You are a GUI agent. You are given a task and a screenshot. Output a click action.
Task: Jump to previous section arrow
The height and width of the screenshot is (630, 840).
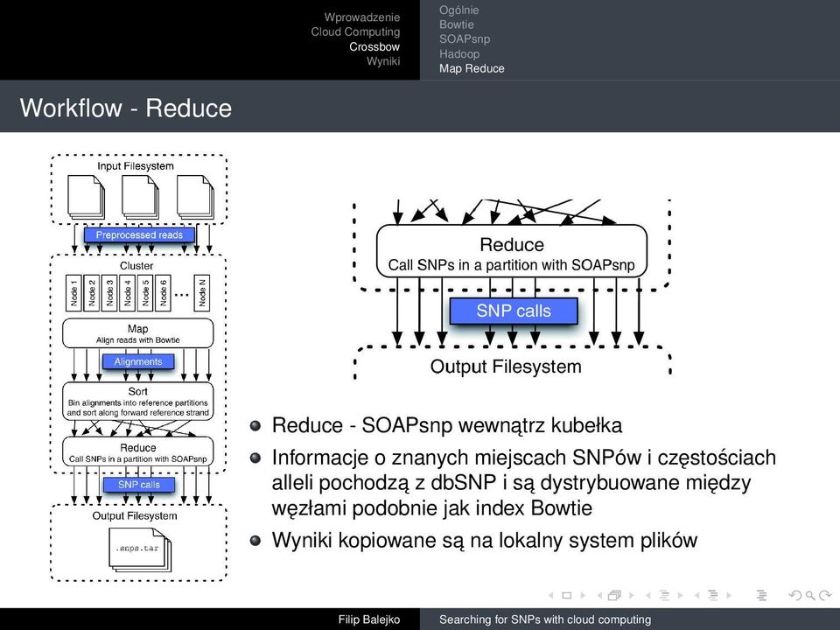click(697, 595)
